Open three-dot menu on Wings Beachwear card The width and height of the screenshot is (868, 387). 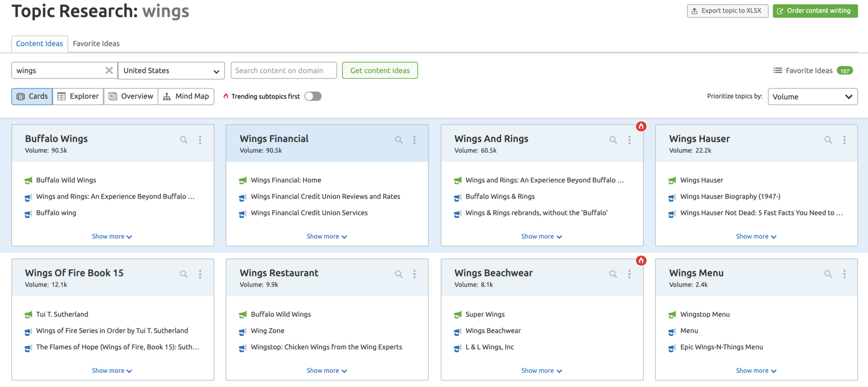(x=629, y=274)
